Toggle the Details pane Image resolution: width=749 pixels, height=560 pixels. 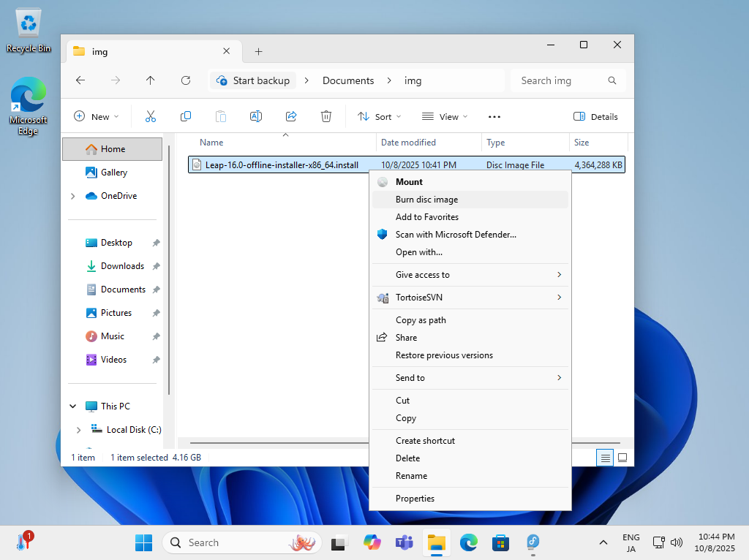point(595,116)
